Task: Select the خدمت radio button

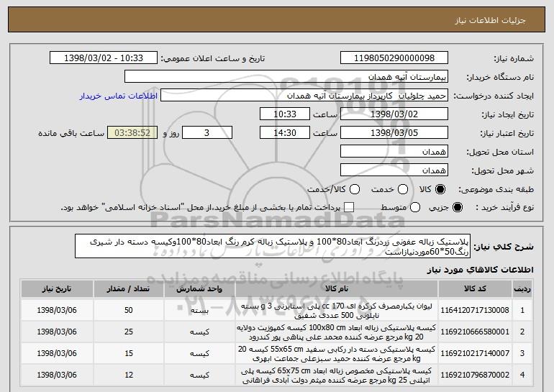Action: [403, 189]
